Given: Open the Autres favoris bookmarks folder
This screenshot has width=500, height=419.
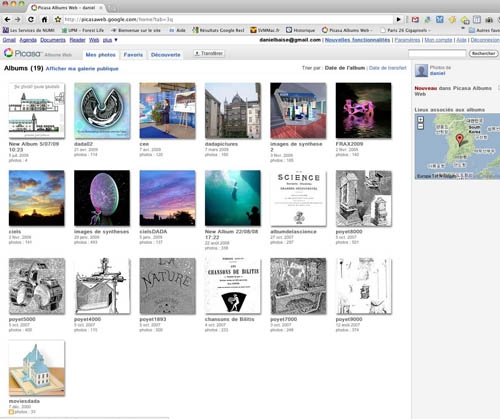Looking at the screenshot, I should [x=484, y=30].
